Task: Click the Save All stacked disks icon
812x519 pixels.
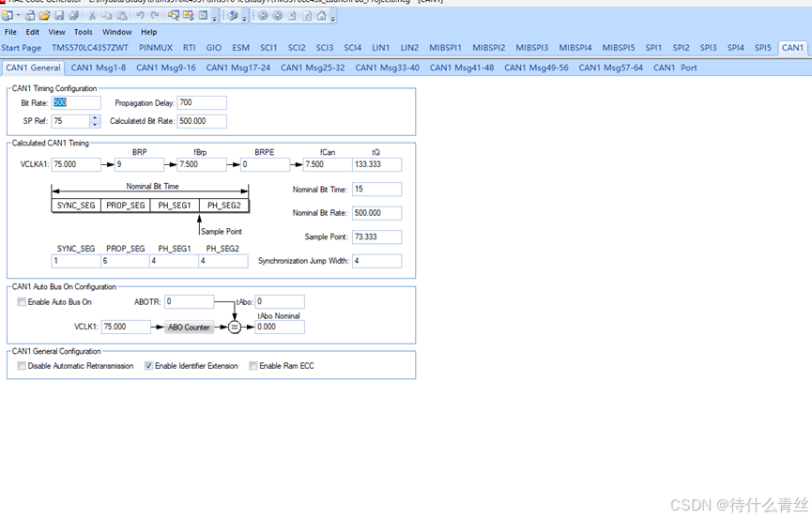Action: click(x=74, y=16)
